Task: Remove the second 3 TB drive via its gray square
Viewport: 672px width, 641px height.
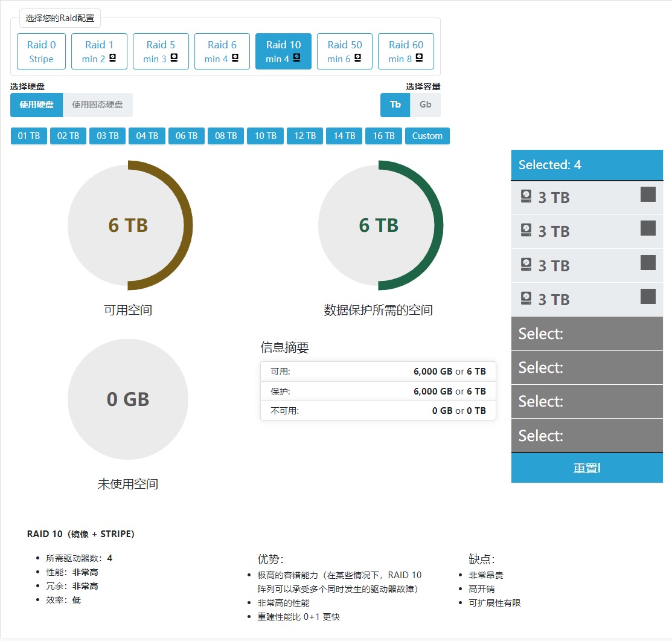Action: (648, 228)
